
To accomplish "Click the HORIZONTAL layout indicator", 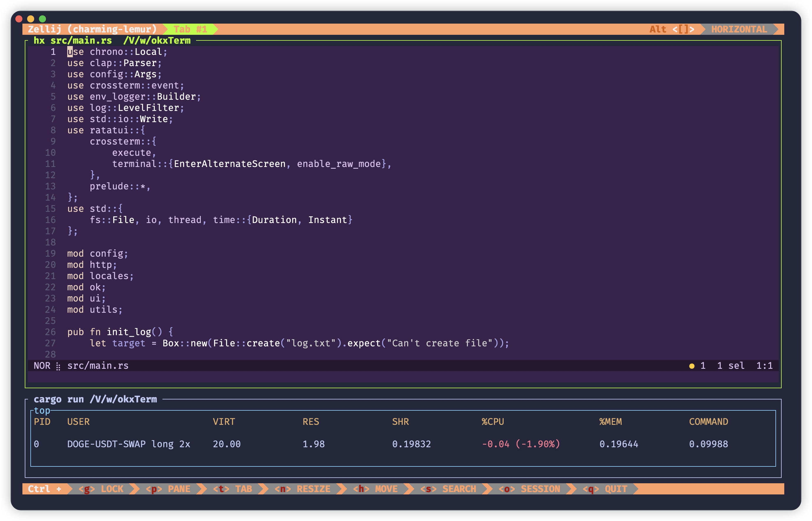I will pyautogui.click(x=739, y=30).
